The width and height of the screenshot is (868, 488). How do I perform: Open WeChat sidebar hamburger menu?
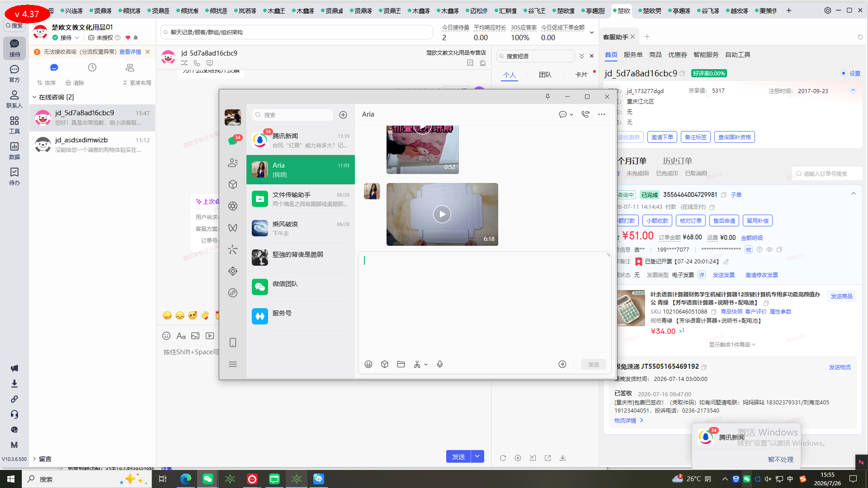pos(233,364)
